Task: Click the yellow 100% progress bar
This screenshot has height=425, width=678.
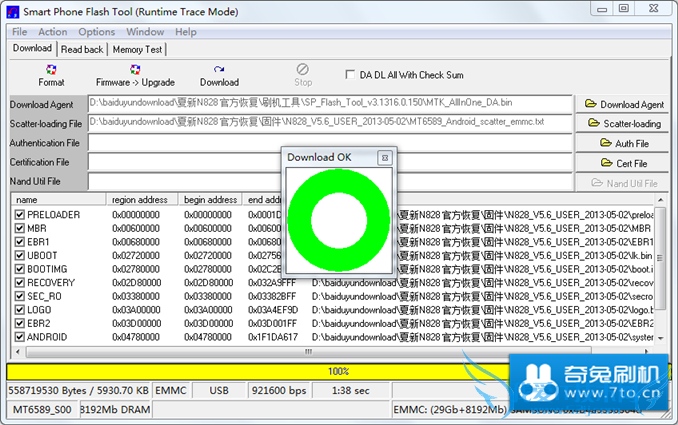Action: pos(339,371)
